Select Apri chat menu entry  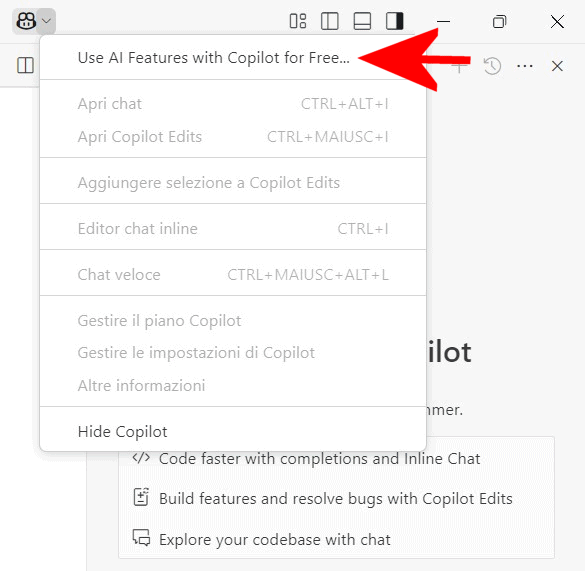(233, 104)
